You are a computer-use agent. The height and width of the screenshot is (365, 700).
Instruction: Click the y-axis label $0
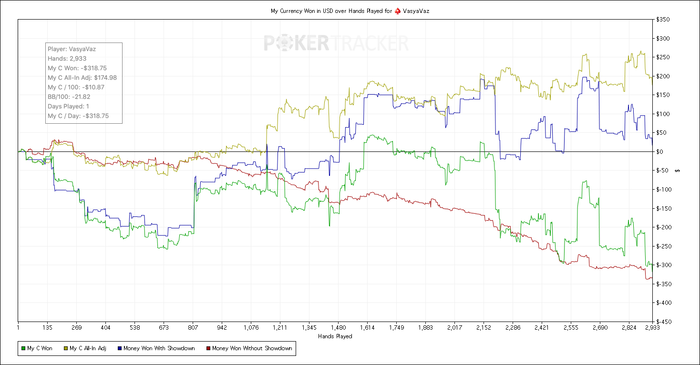[x=660, y=152]
